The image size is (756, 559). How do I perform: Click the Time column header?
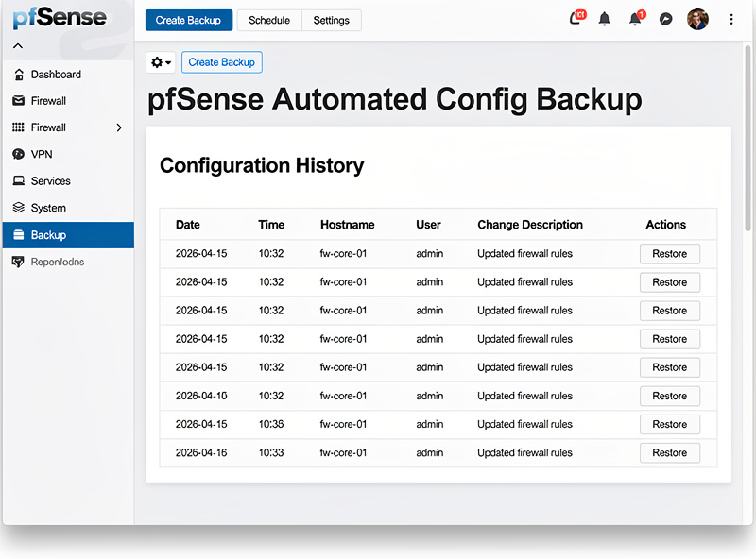tap(271, 225)
